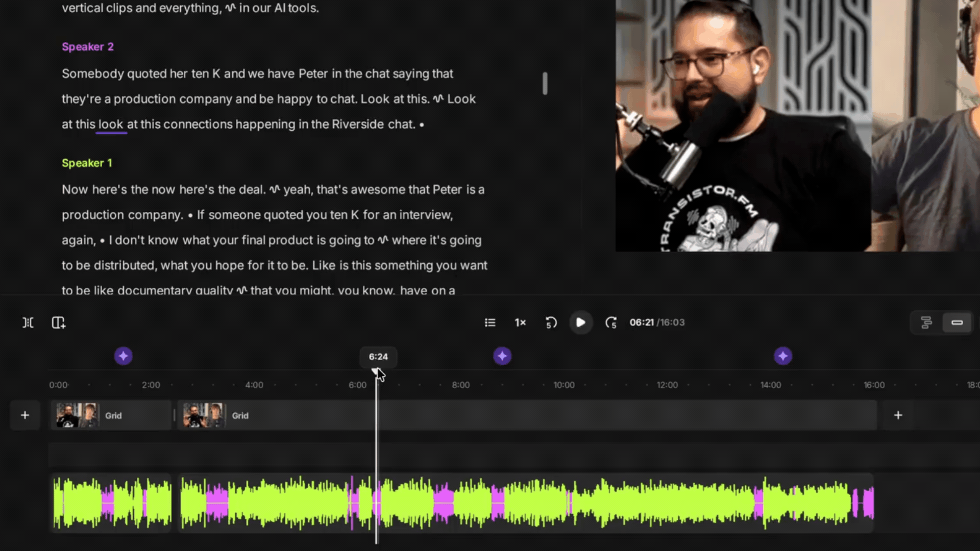Image resolution: width=980 pixels, height=551 pixels.
Task: Add a clip at the timeline end
Action: [898, 415]
